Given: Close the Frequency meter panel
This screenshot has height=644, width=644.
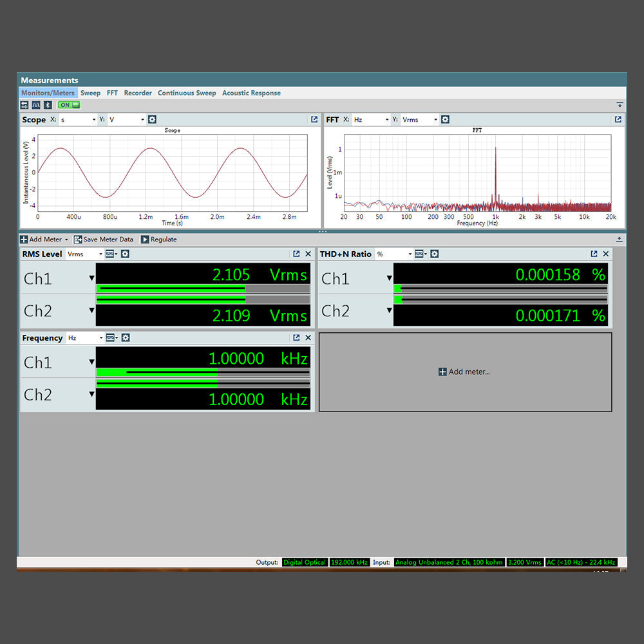Looking at the screenshot, I should (308, 338).
